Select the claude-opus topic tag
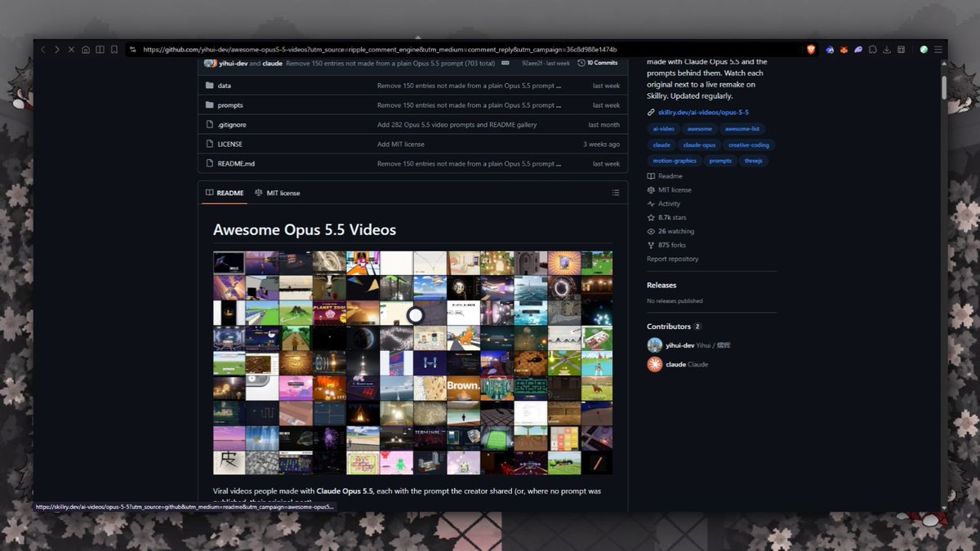 pyautogui.click(x=699, y=145)
